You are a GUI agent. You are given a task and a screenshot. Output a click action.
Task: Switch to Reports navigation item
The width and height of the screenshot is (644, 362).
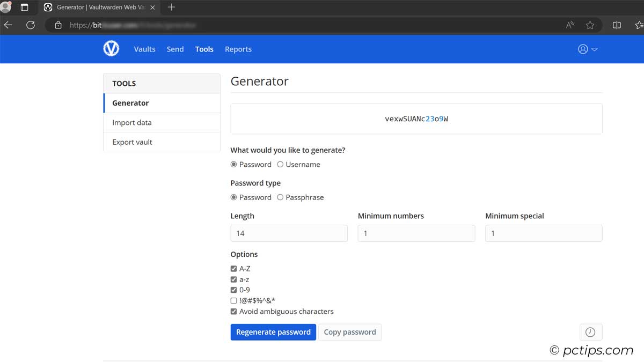[x=238, y=49]
